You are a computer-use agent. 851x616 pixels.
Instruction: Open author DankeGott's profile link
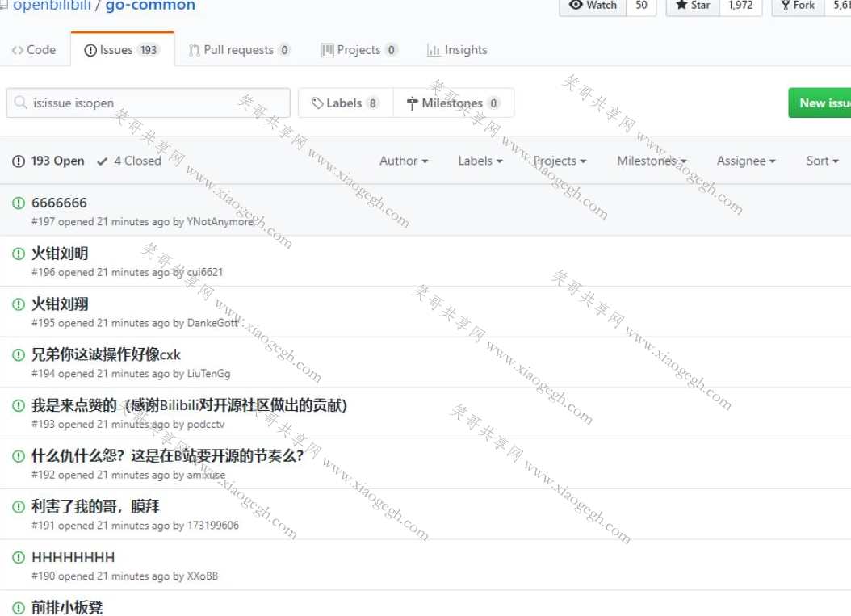point(212,323)
